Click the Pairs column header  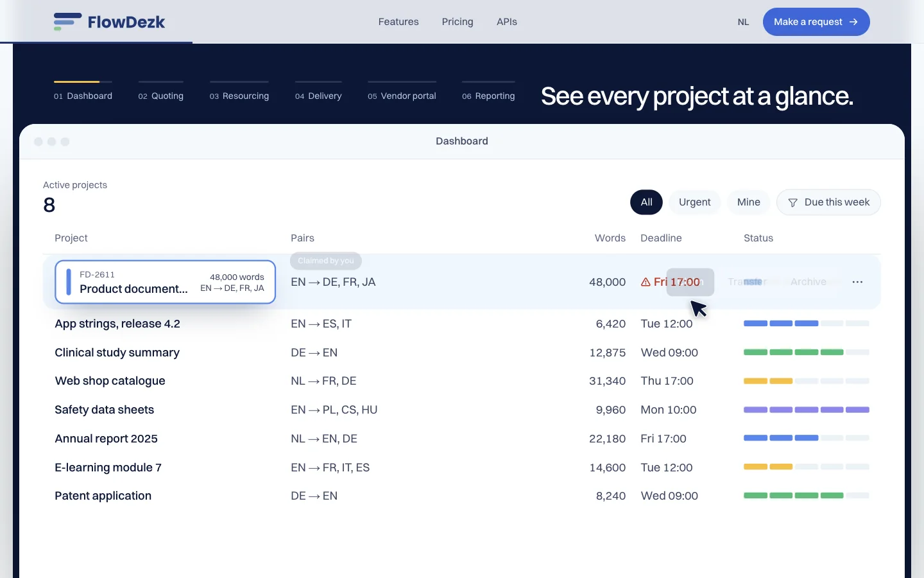(302, 238)
